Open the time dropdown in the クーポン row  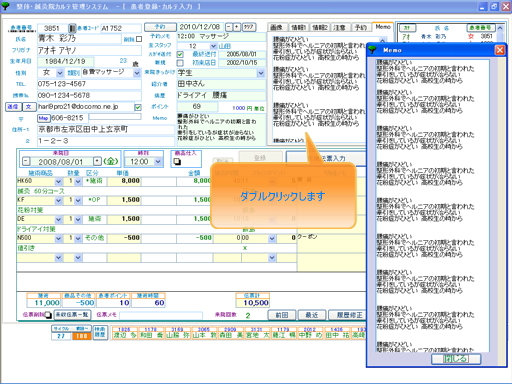pos(272,238)
